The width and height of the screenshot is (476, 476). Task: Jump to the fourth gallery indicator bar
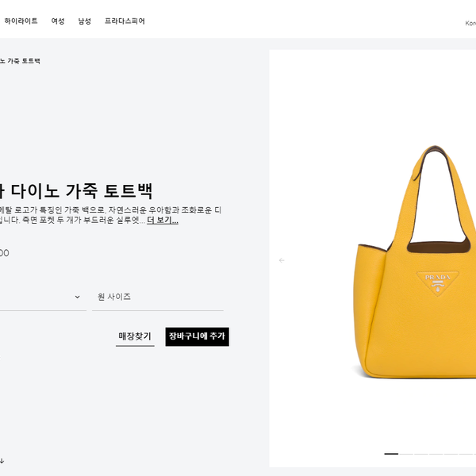pyautogui.click(x=436, y=454)
